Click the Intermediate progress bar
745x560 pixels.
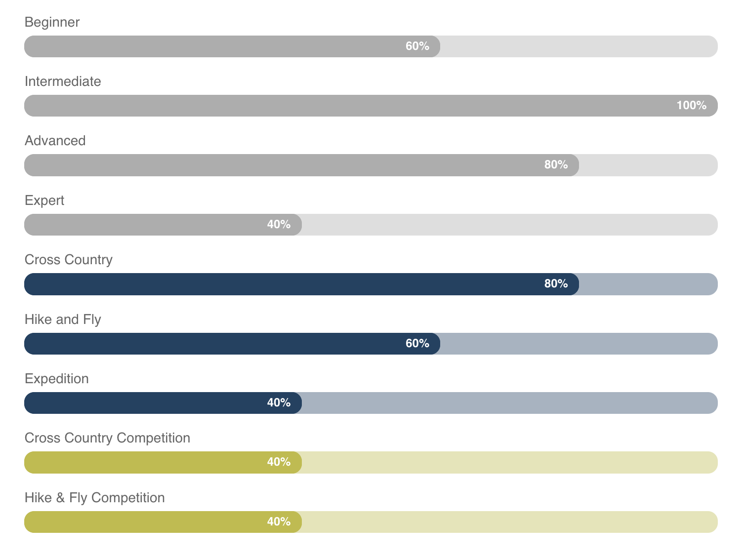[x=371, y=106]
